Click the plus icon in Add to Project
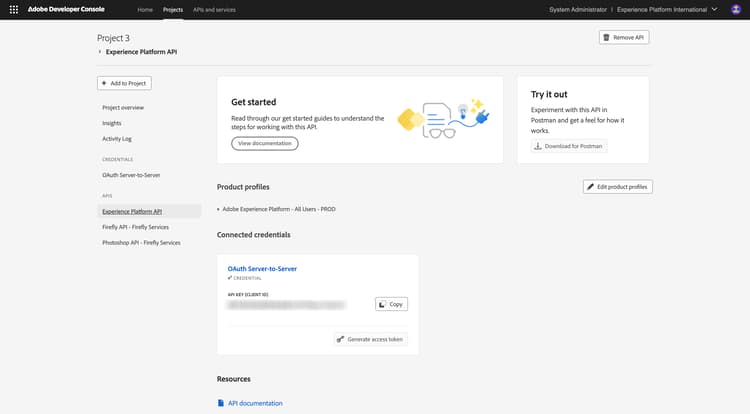Screen dimensions: 750x414 (x=104, y=83)
